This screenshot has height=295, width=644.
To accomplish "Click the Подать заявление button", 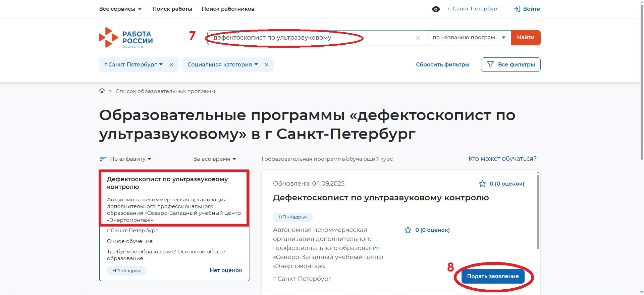I will tap(493, 276).
